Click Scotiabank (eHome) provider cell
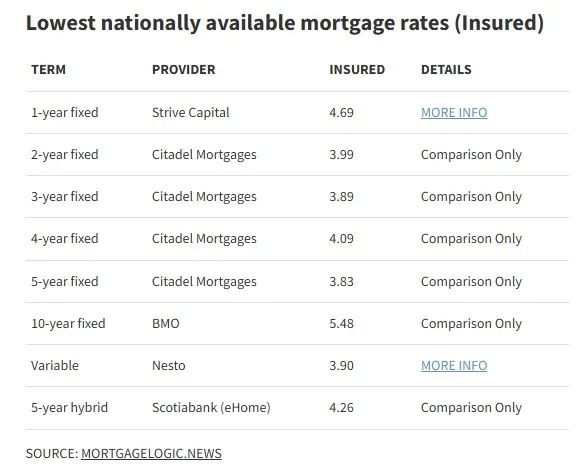 (x=211, y=408)
